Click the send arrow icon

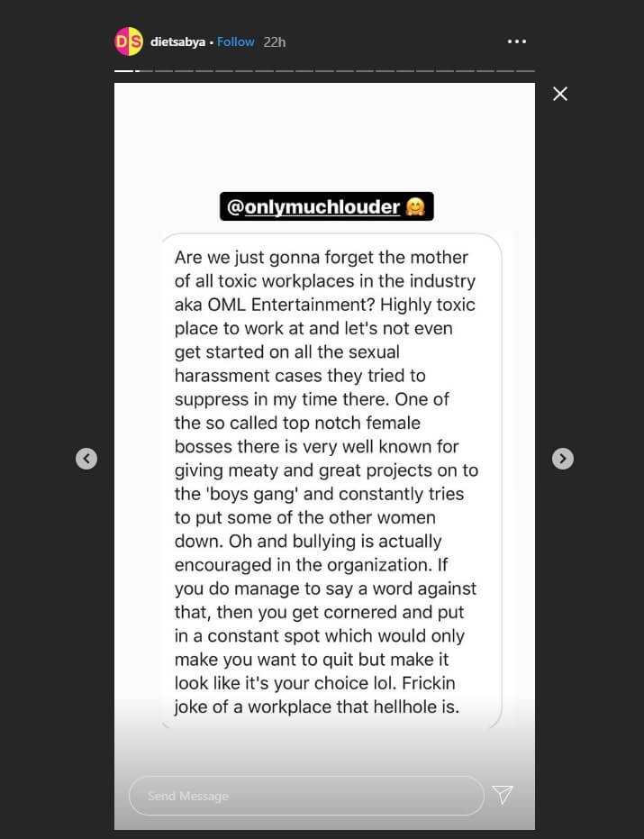[503, 795]
